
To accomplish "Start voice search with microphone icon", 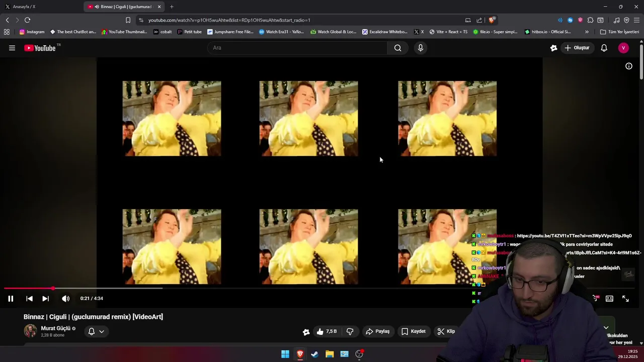I will click(x=421, y=48).
